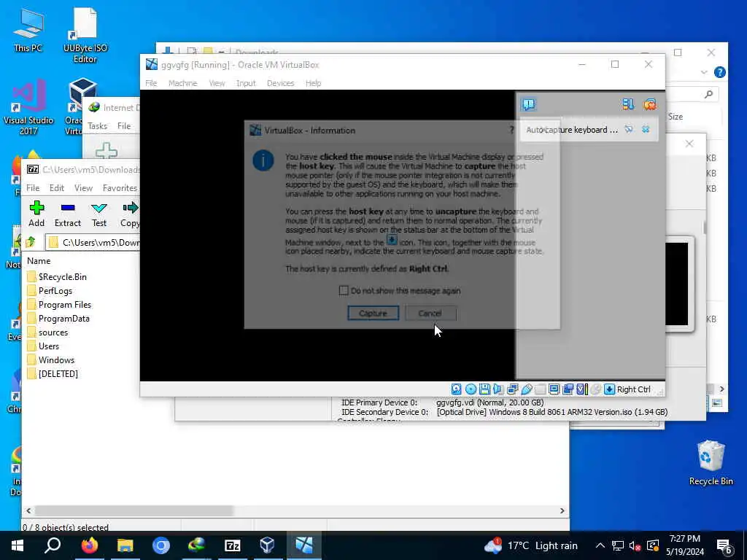Click the 7-Zip Copy button
747x560 pixels.
click(x=130, y=214)
